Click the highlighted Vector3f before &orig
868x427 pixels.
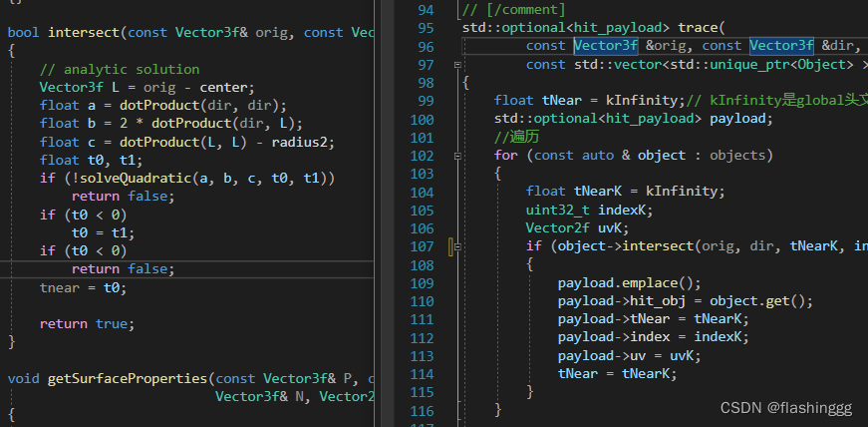click(x=606, y=46)
